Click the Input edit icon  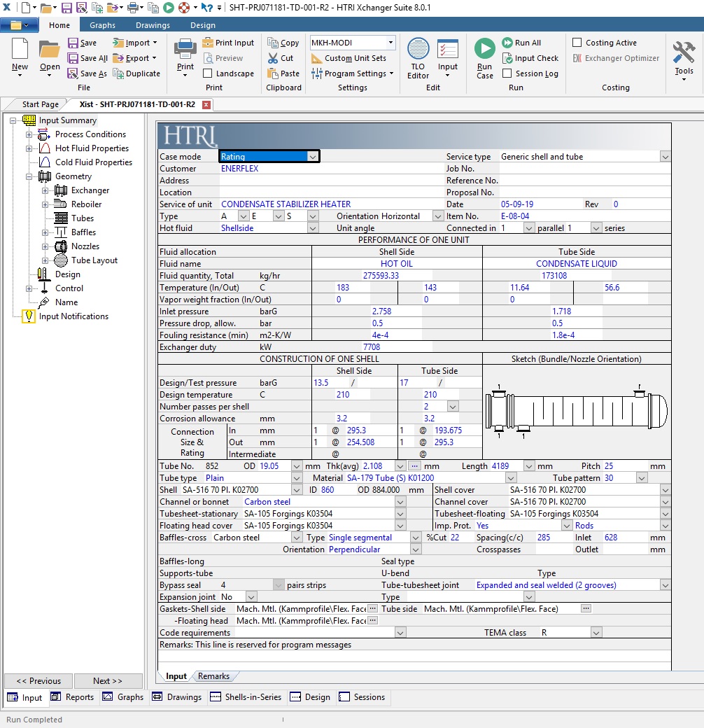pyautogui.click(x=448, y=49)
